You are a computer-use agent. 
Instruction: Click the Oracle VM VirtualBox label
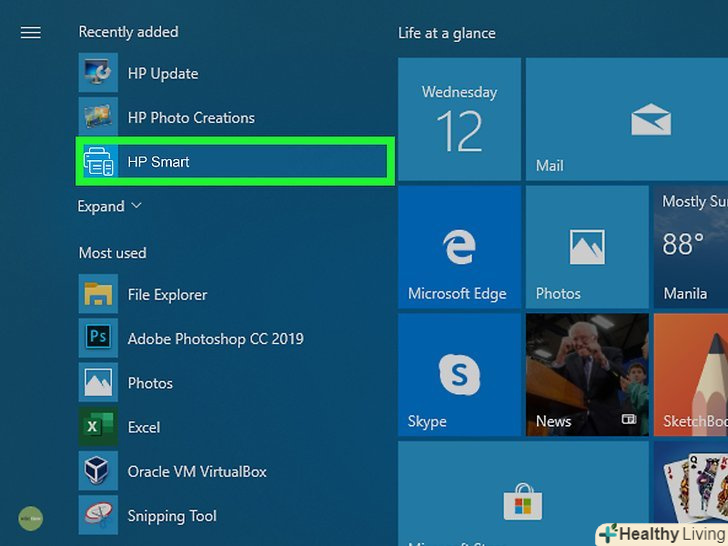[x=197, y=472]
